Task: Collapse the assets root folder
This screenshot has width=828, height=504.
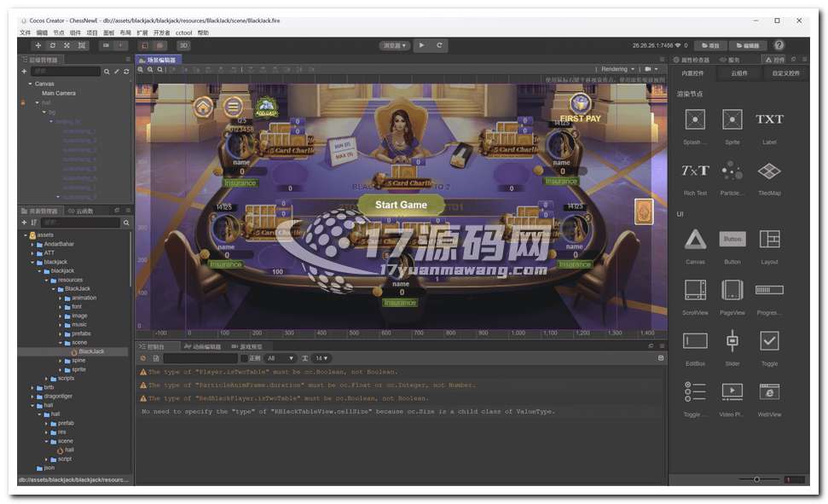Action: [26, 235]
